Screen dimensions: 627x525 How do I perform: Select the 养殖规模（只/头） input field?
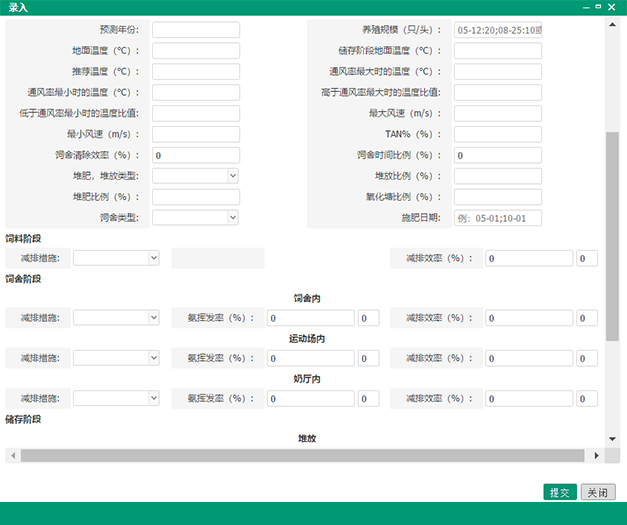coord(497,30)
